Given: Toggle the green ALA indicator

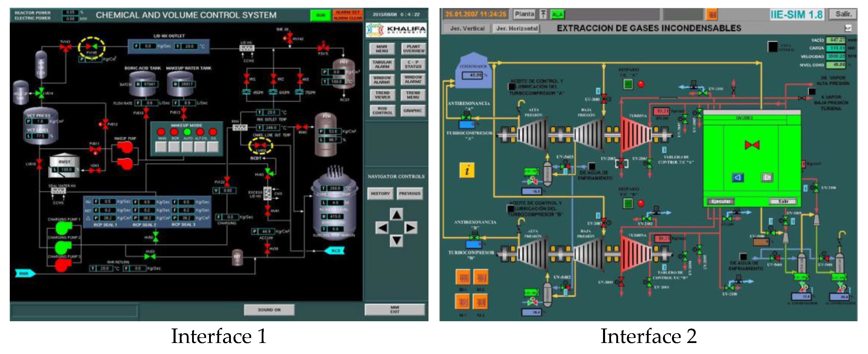Looking at the screenshot, I should 557,15.
